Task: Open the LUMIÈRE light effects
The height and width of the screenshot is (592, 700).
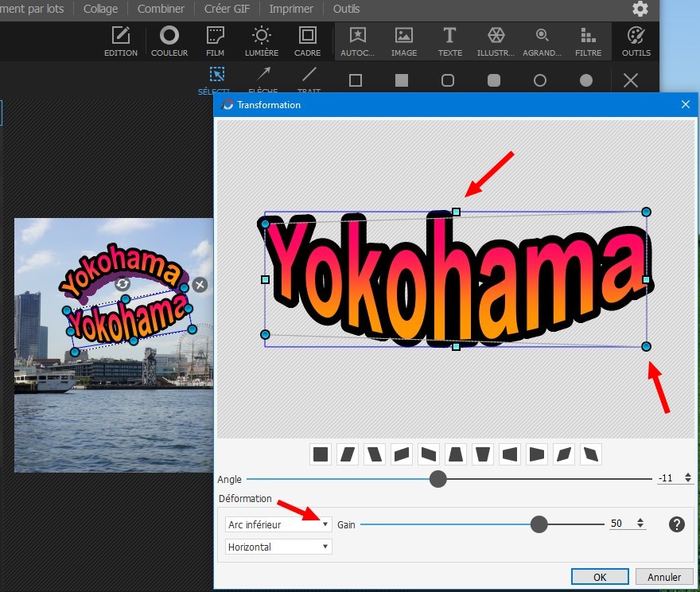Action: point(262,41)
